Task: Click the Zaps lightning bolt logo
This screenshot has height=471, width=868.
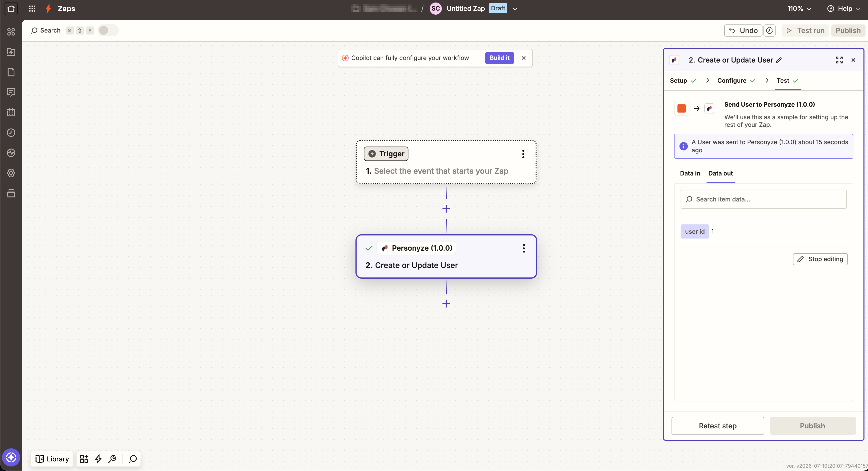Action: [49, 8]
